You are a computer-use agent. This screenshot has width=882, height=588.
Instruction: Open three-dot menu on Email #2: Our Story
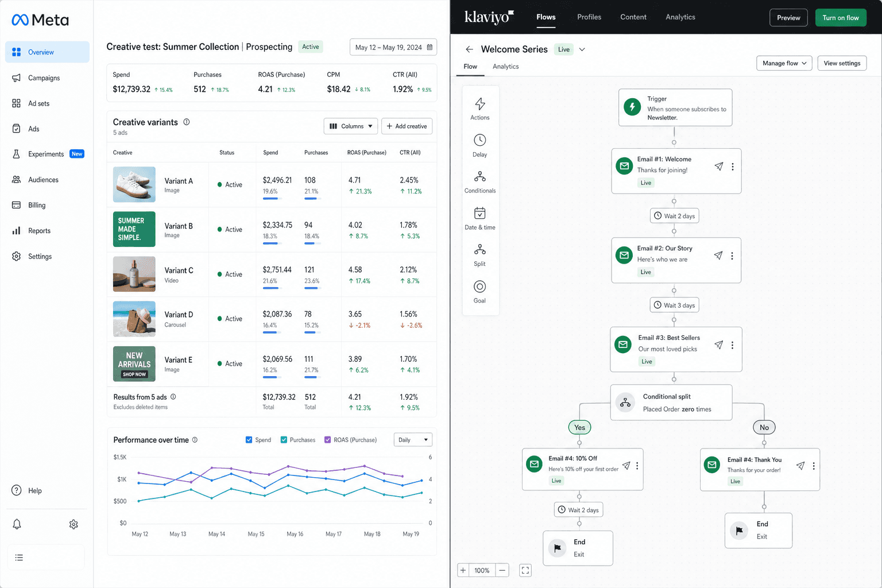[732, 256]
